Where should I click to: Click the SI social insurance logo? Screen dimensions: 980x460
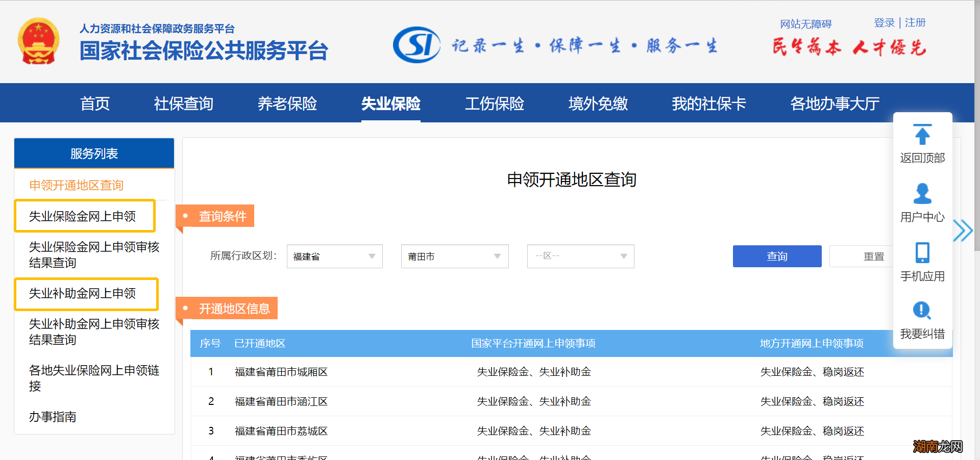(x=416, y=45)
